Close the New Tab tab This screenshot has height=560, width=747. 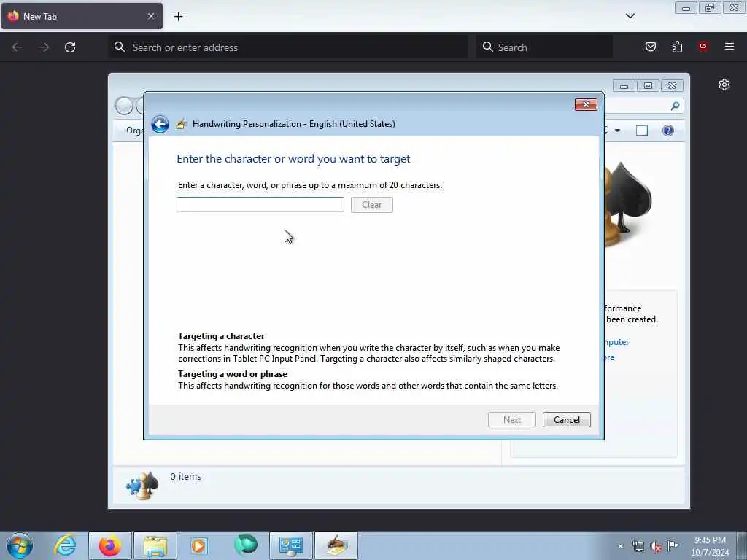coord(150,16)
